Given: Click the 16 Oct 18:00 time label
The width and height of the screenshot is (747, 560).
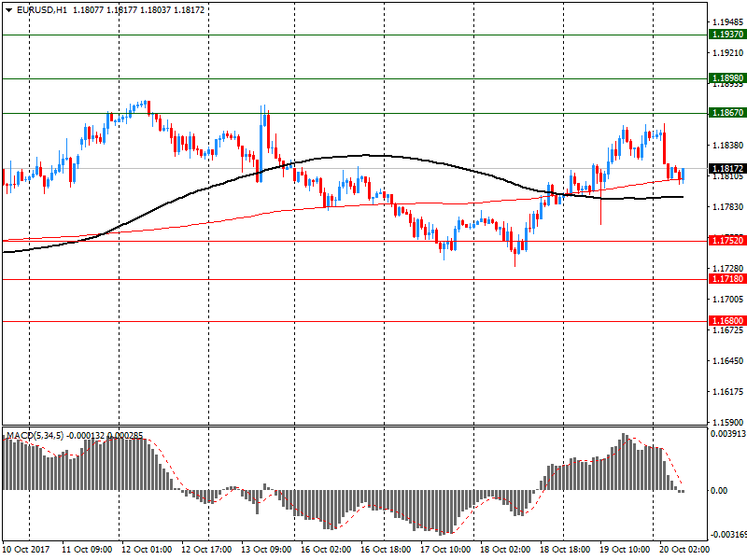Looking at the screenshot, I should (x=386, y=550).
